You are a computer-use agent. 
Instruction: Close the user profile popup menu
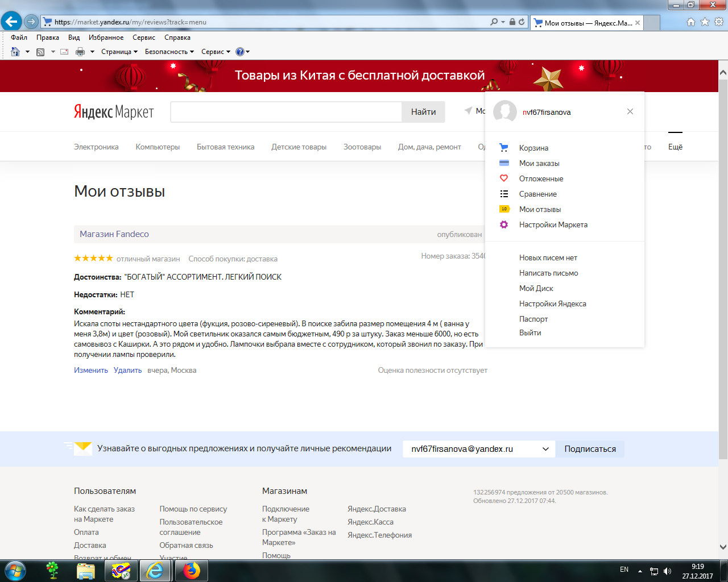(630, 111)
